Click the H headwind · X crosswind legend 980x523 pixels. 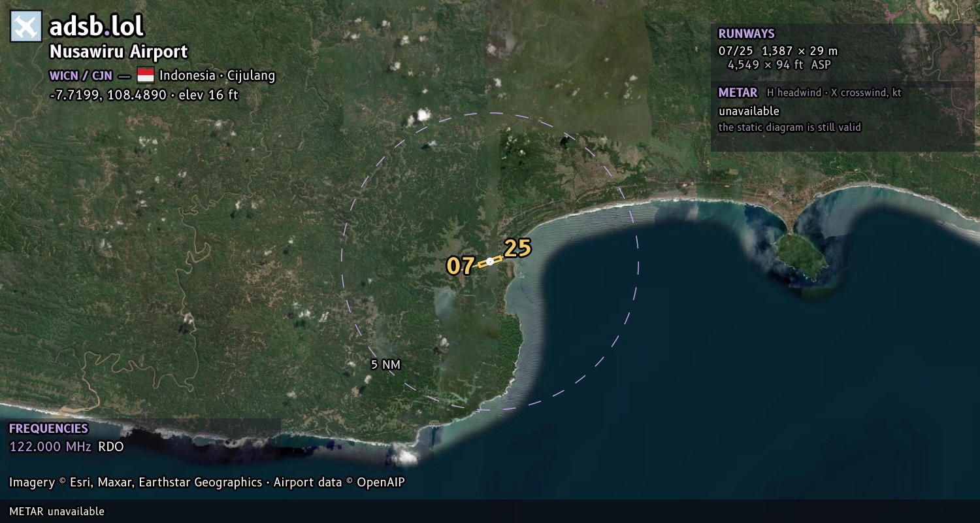coord(834,93)
